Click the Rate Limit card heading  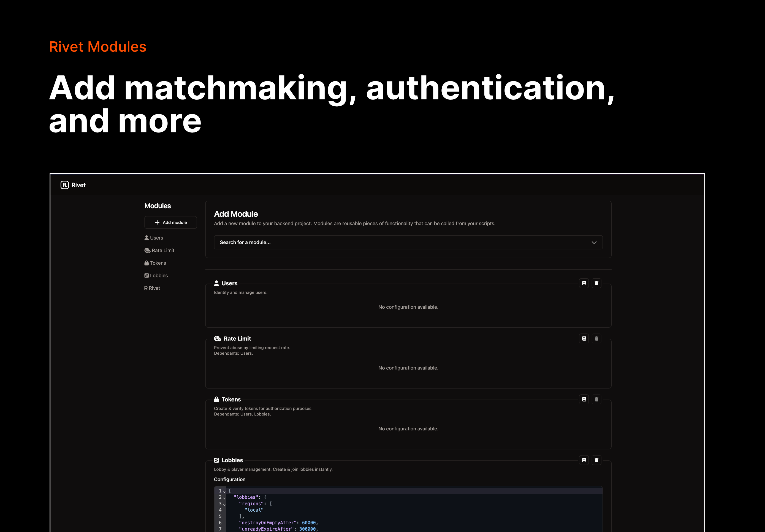point(237,338)
